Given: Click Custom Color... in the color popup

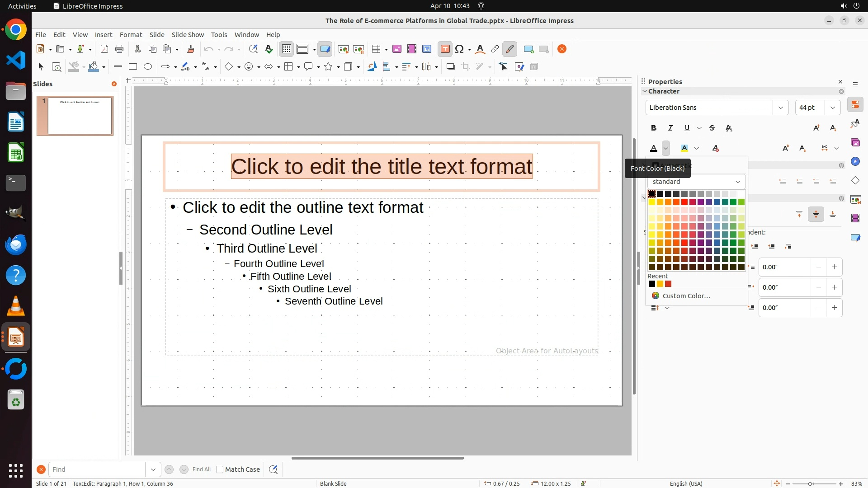Looking at the screenshot, I should pos(686,296).
